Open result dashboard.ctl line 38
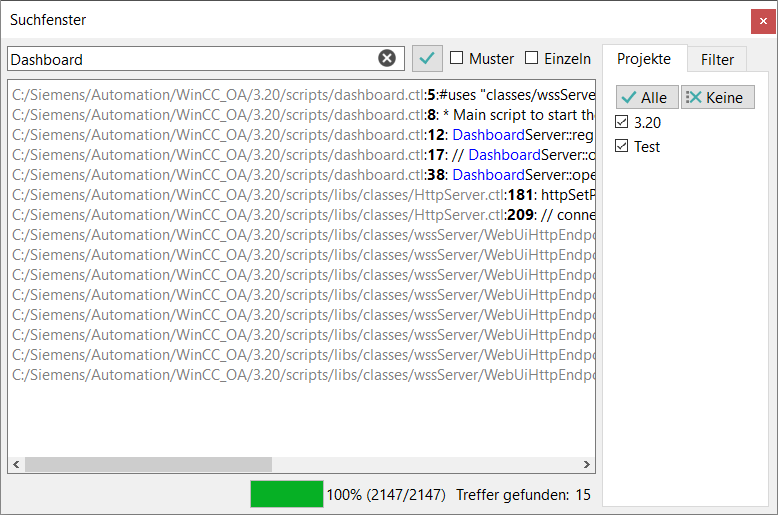 (303, 175)
